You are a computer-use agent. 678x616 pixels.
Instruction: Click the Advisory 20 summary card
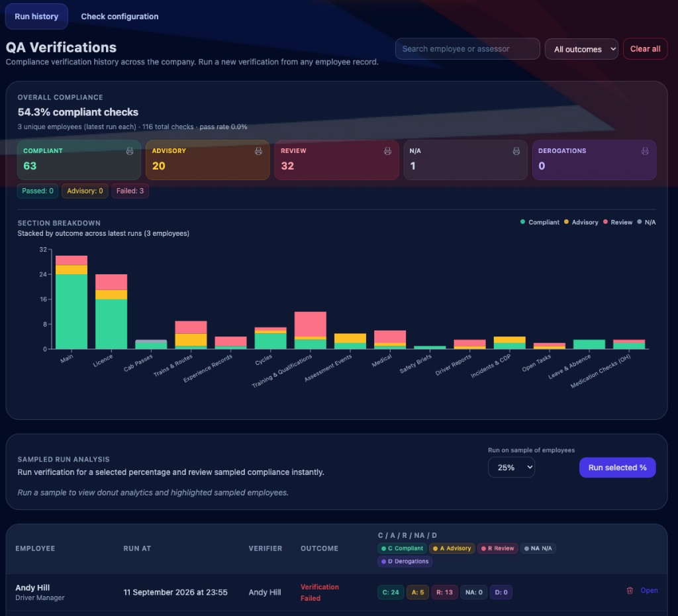207,160
